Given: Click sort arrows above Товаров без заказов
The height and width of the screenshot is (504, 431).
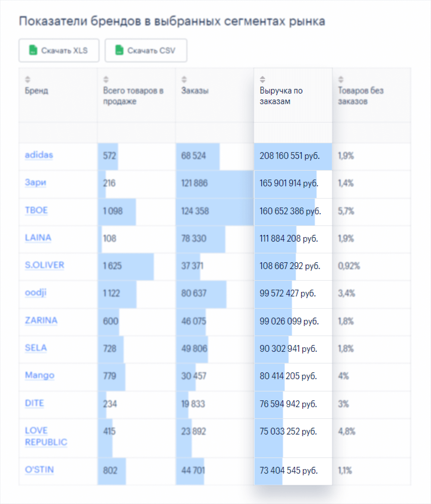Looking at the screenshot, I should point(341,79).
